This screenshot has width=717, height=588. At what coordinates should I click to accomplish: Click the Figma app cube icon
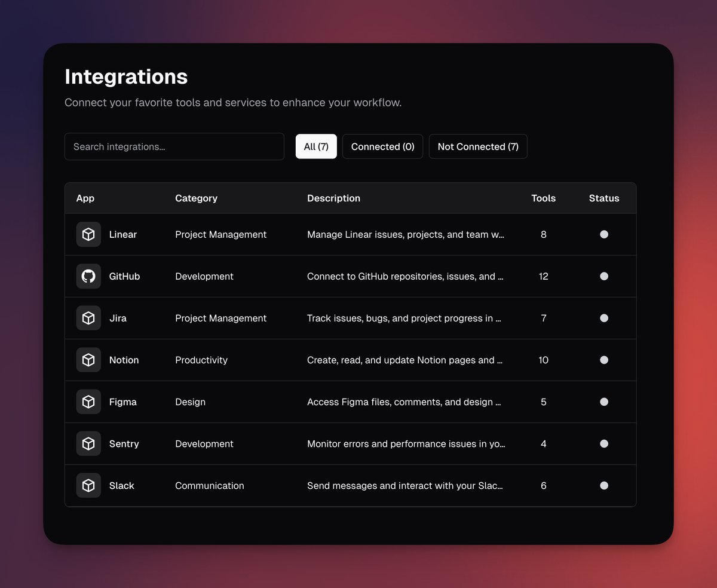pos(88,402)
